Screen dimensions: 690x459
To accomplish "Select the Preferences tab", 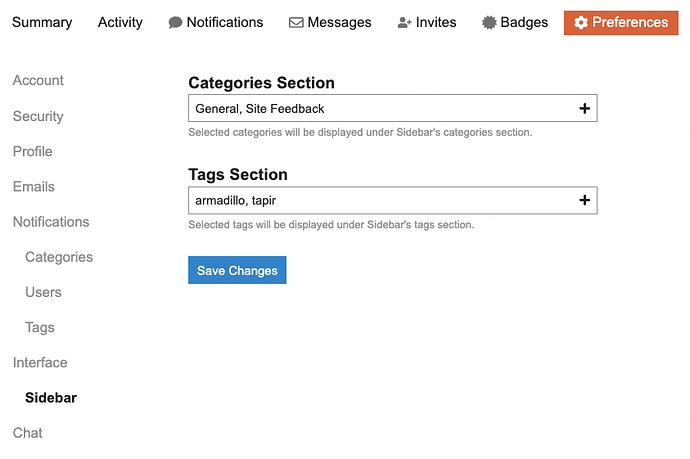I will pos(621,22).
